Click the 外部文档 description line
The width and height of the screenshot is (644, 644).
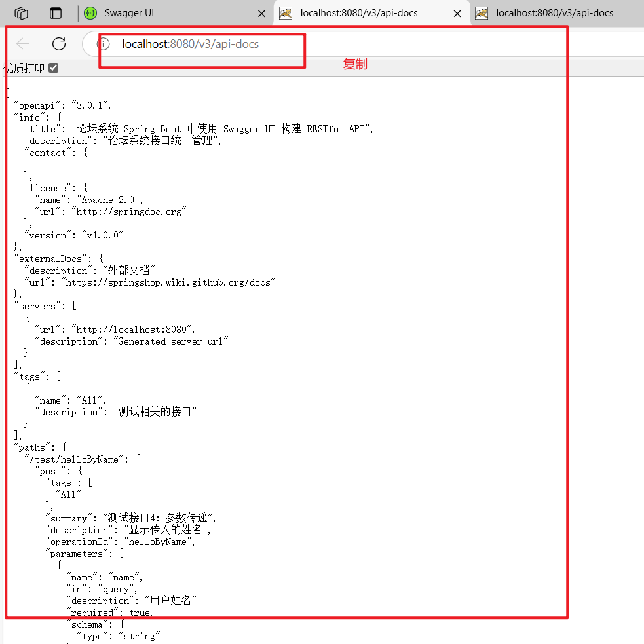point(91,271)
